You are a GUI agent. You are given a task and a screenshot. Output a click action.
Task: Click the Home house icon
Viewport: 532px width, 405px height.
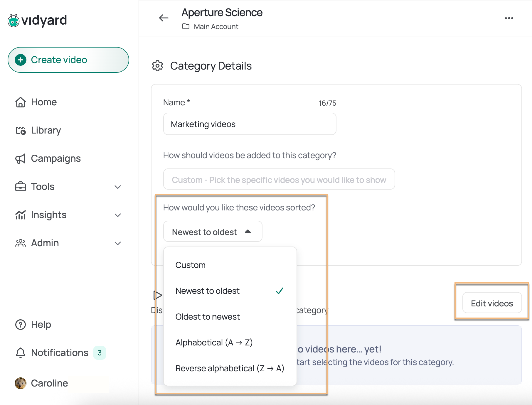click(x=21, y=102)
